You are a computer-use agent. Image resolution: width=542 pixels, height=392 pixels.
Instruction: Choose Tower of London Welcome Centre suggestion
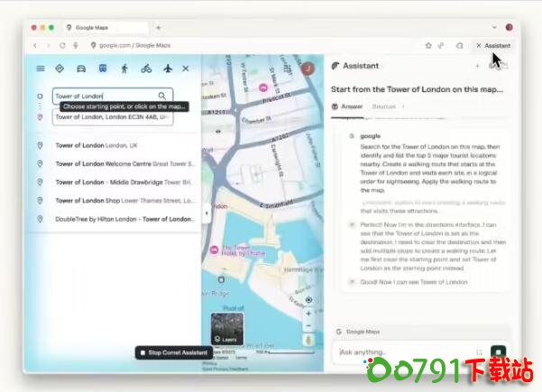pos(114,164)
